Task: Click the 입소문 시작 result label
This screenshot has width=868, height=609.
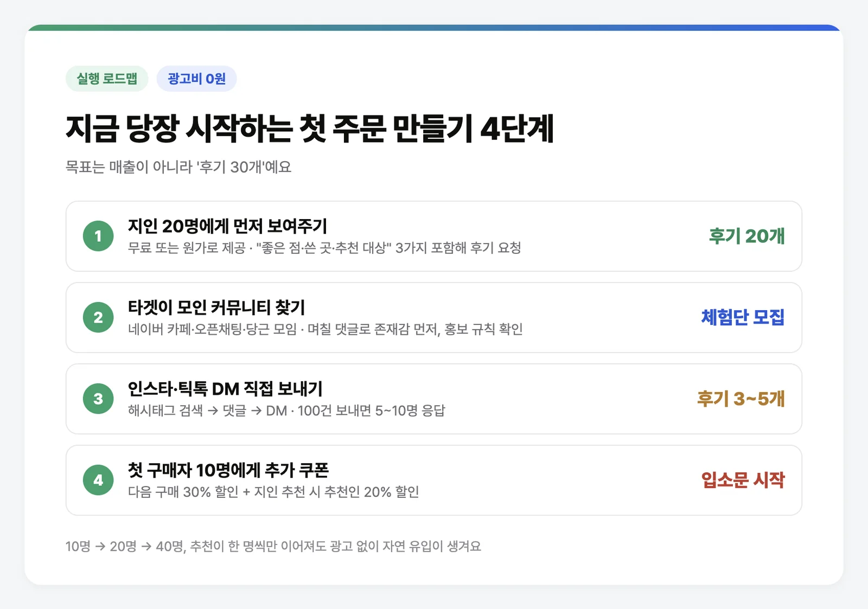Action: pos(743,480)
